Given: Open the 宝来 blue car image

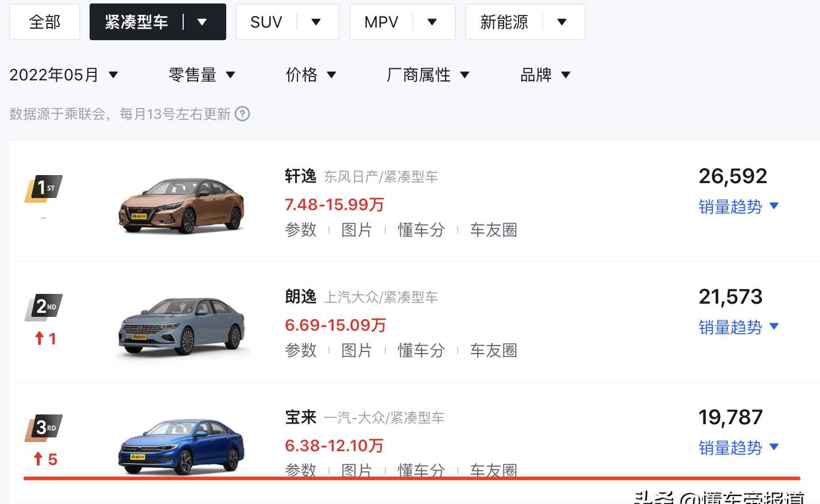Looking at the screenshot, I should [181, 446].
